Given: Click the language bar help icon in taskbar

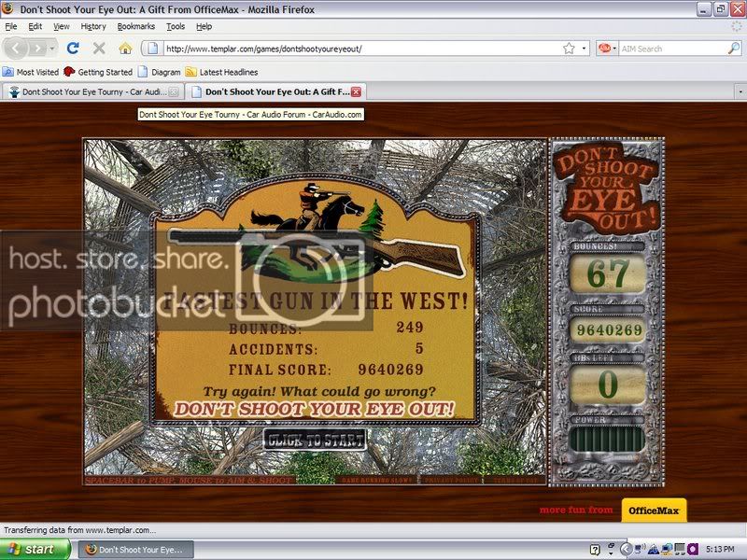Looking at the screenshot, I should [x=595, y=550].
